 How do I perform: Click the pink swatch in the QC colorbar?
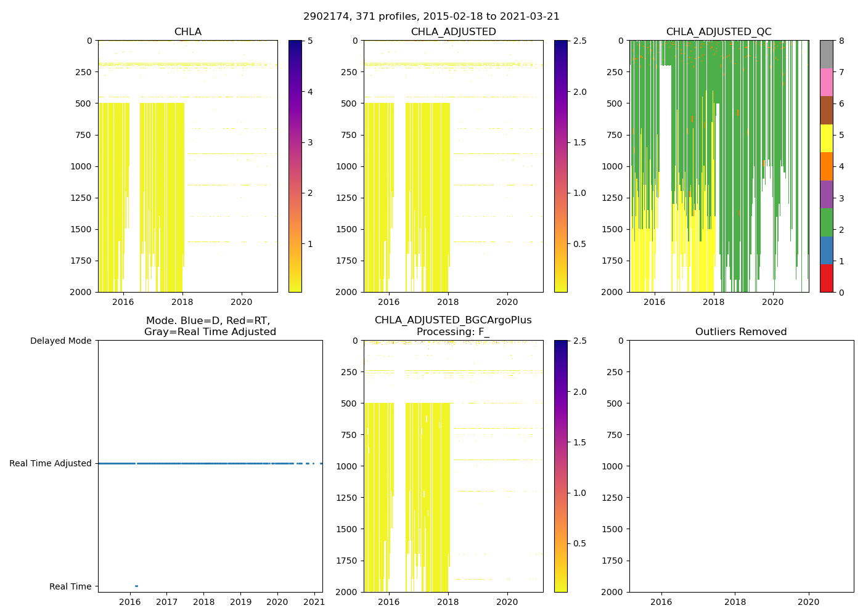pyautogui.click(x=827, y=83)
